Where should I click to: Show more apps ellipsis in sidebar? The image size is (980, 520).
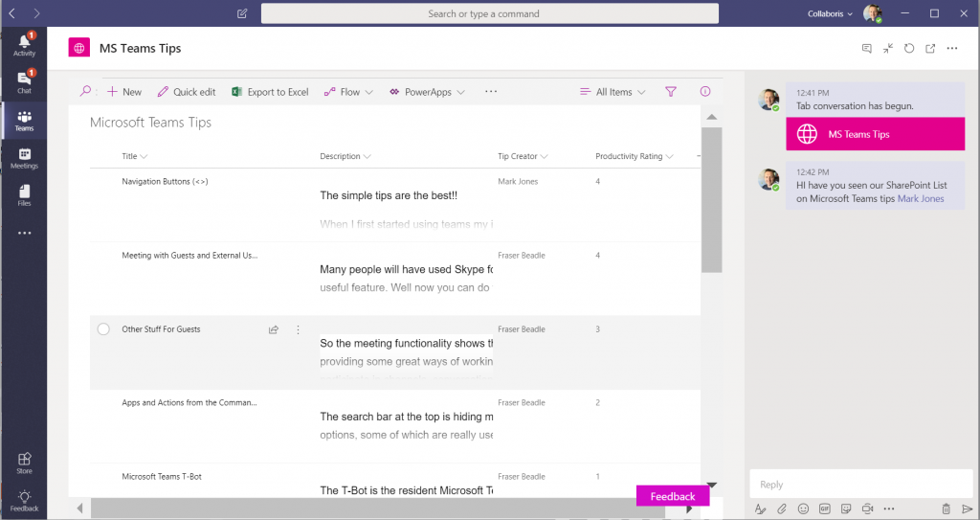pos(24,233)
